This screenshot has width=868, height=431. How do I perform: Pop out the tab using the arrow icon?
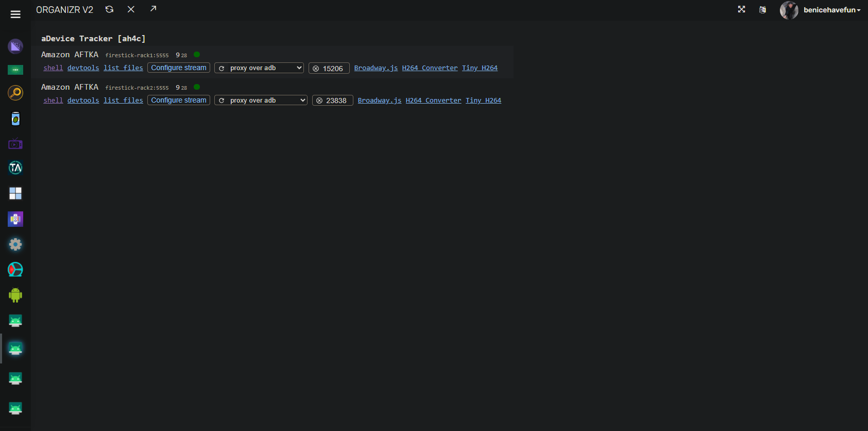point(153,9)
